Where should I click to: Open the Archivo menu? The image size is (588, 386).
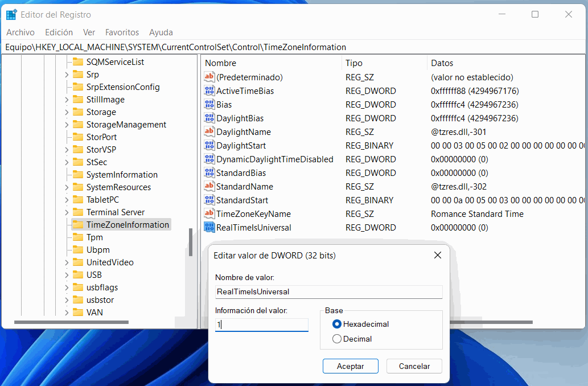20,32
